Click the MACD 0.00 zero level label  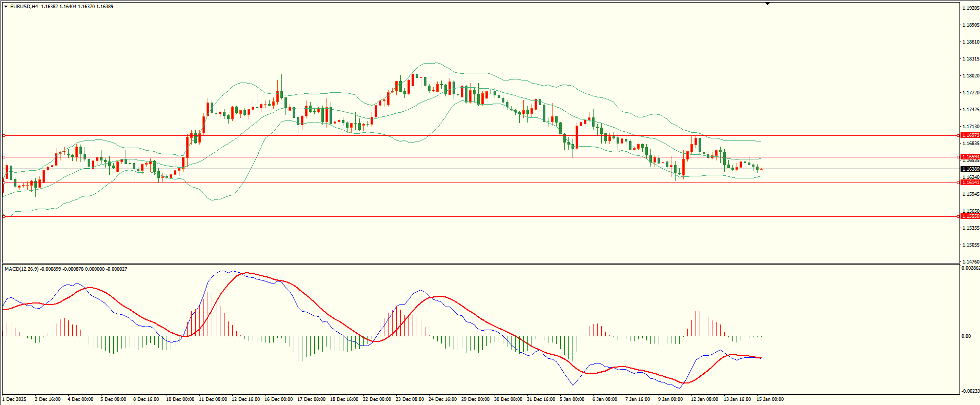[966, 336]
